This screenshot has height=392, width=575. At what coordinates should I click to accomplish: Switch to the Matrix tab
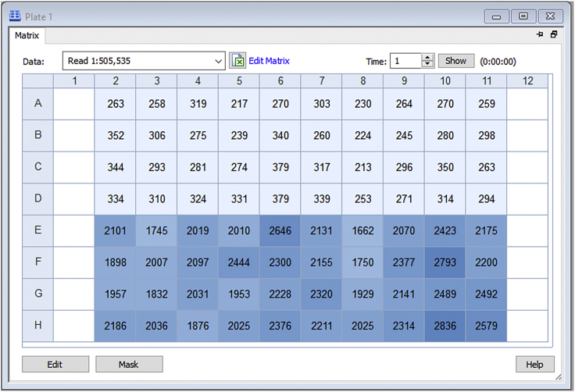(28, 35)
